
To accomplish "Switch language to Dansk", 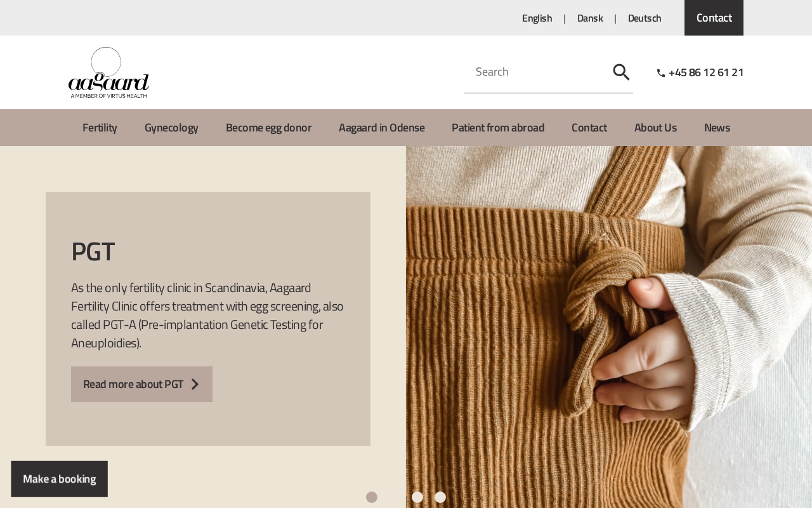I will pos(590,18).
